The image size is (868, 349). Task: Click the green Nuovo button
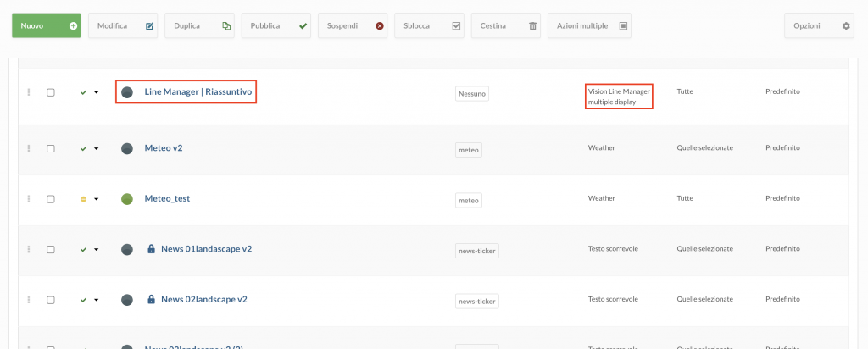(x=47, y=25)
